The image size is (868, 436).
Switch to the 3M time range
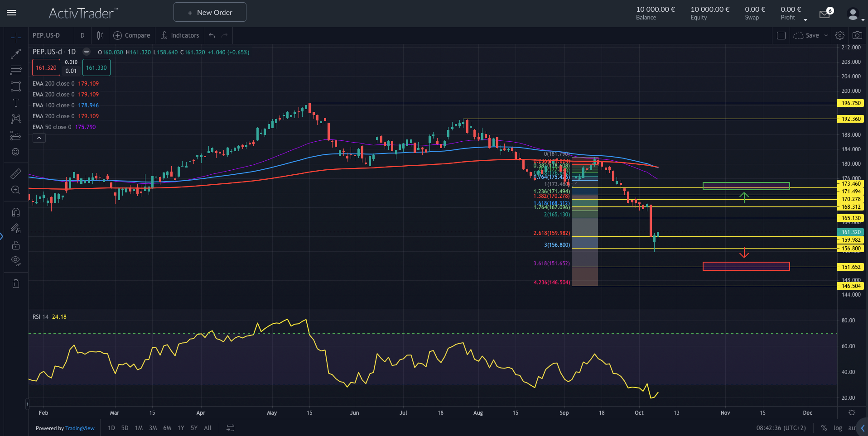tap(153, 428)
